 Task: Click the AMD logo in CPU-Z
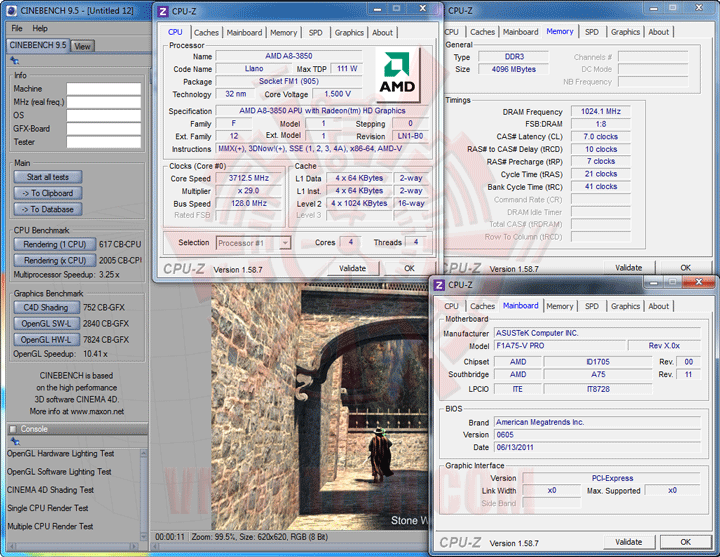397,76
